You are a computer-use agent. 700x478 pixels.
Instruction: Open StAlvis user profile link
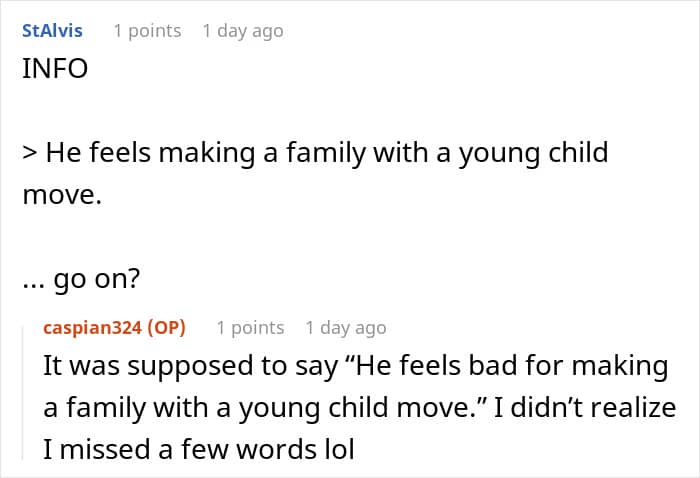click(x=52, y=31)
